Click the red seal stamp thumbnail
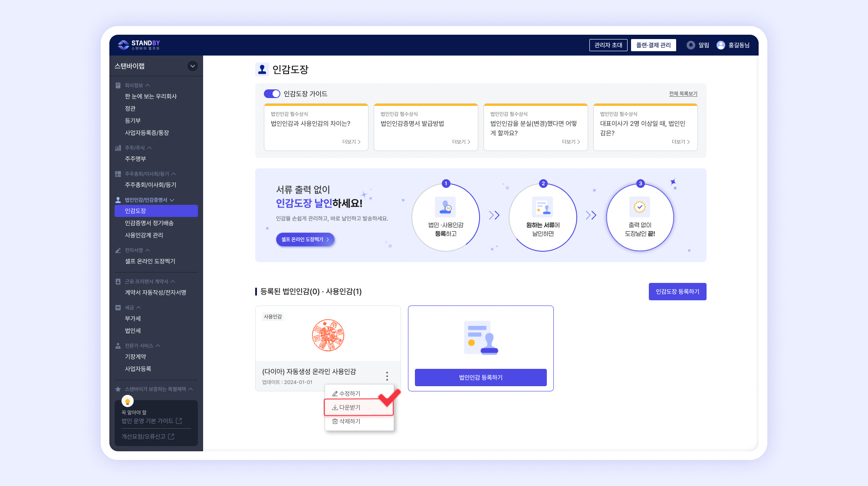 [x=328, y=335]
